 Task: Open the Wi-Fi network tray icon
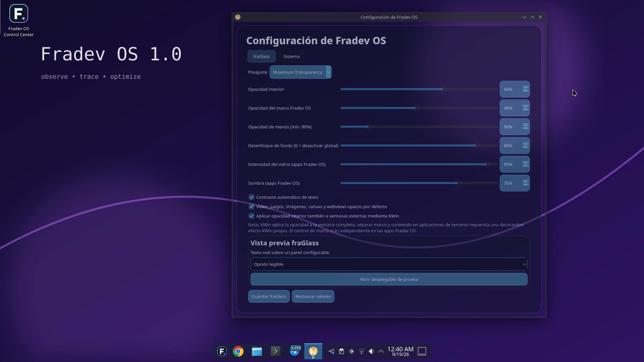click(362, 351)
